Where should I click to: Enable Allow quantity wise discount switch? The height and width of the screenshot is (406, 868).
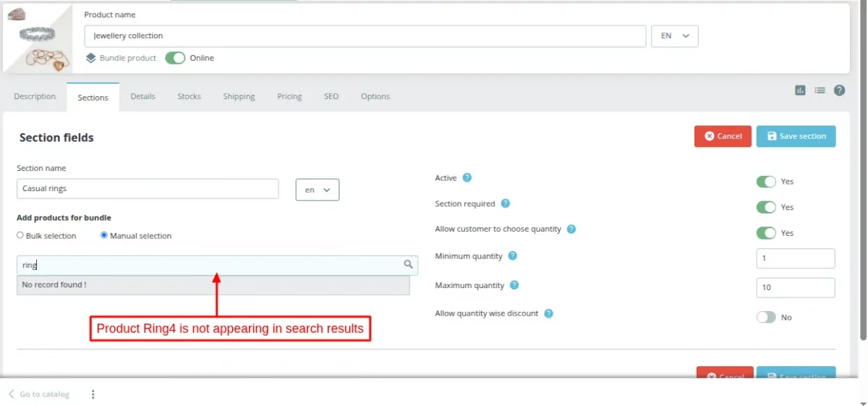766,317
